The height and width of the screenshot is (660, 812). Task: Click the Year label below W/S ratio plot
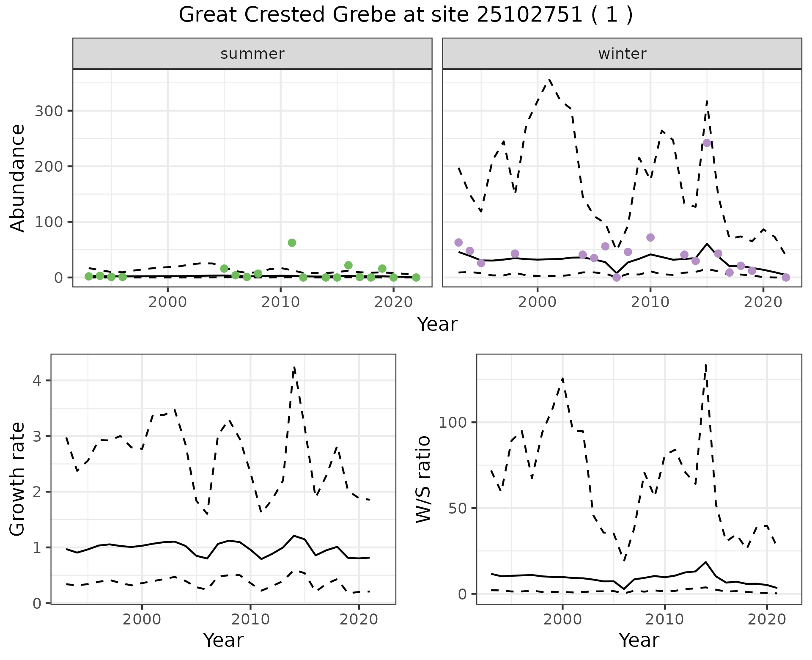click(x=639, y=640)
